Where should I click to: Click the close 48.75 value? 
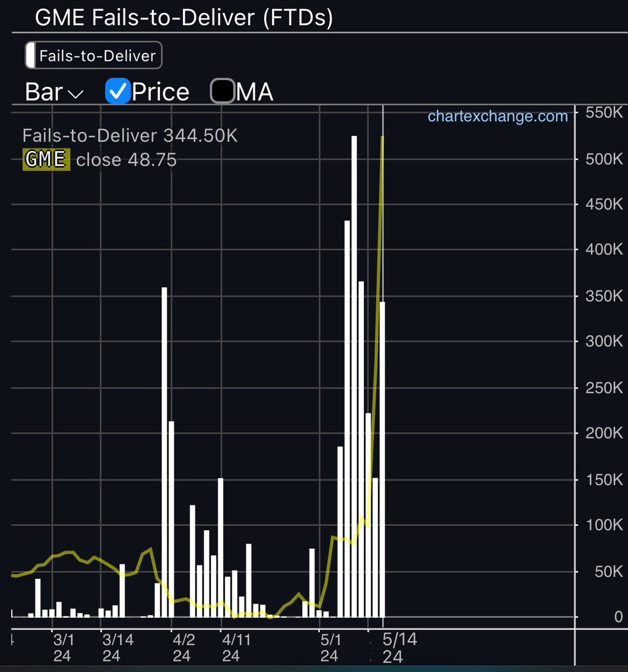click(126, 160)
